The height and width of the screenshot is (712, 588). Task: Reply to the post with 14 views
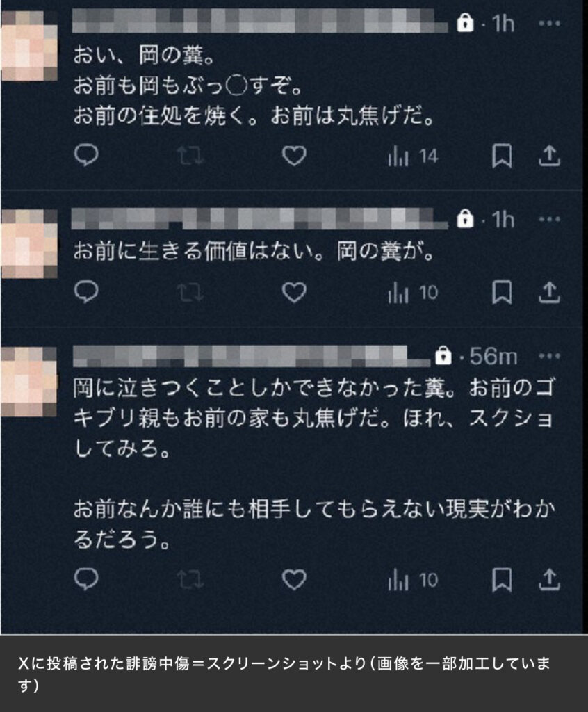point(86,155)
